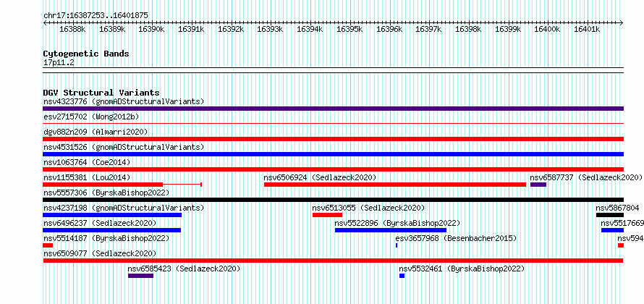This screenshot has height=304, width=644.
Task: Click the 16394k ruler tick label
Action: point(310,29)
